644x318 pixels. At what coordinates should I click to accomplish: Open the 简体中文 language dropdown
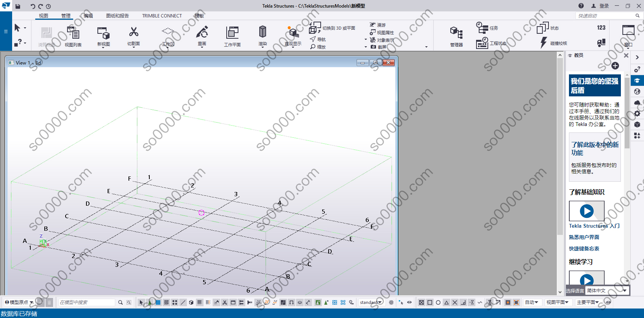[x=607, y=291]
